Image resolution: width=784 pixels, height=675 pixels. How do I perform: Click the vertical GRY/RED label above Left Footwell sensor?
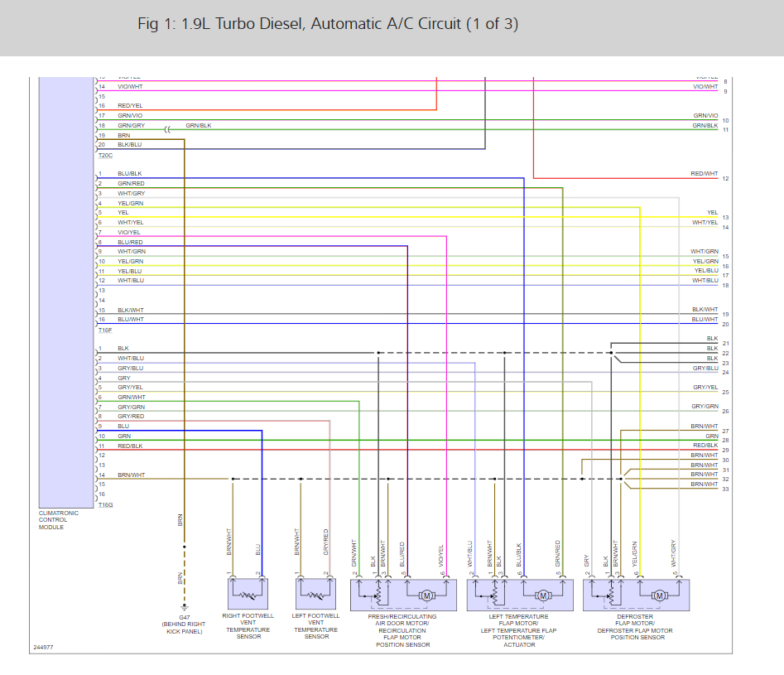tap(326, 542)
